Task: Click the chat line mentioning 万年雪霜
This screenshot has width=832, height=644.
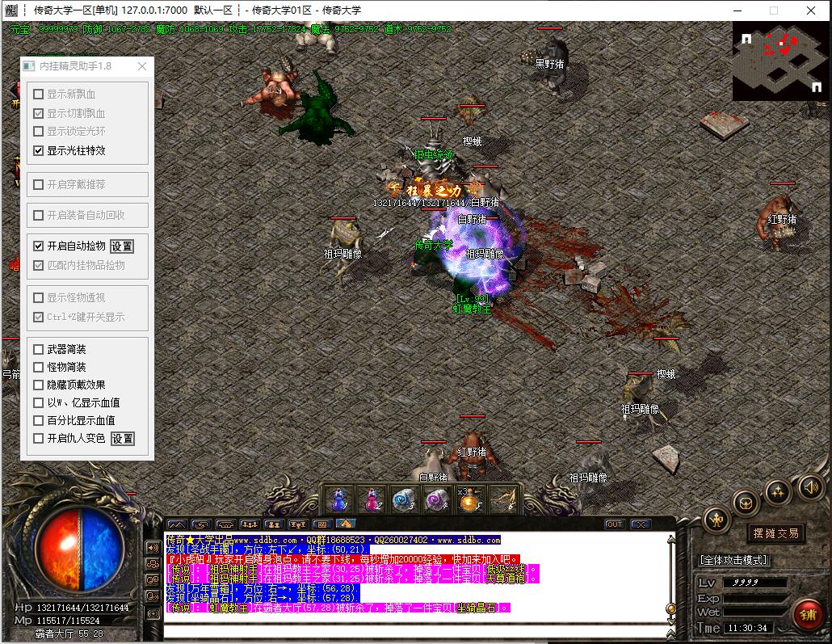Action: (263, 589)
